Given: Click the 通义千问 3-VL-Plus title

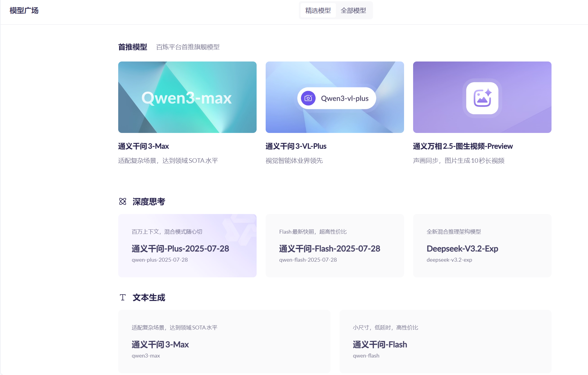Looking at the screenshot, I should (296, 146).
